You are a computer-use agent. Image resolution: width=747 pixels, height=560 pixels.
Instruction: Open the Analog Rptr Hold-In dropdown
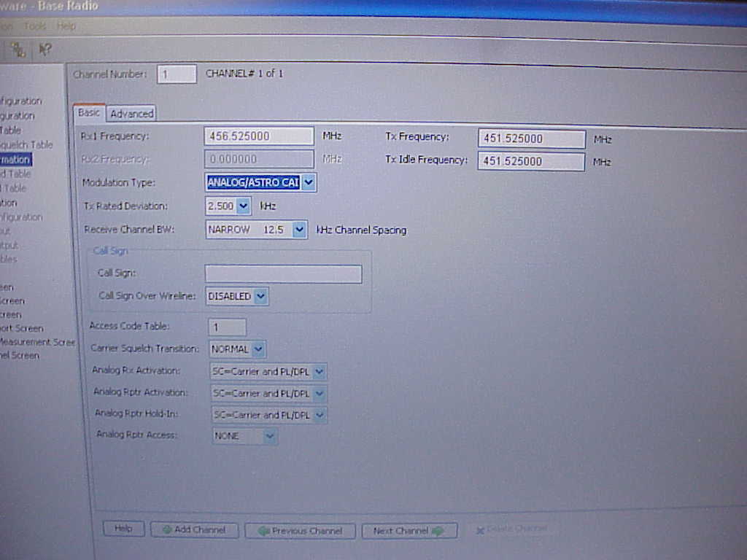click(318, 414)
